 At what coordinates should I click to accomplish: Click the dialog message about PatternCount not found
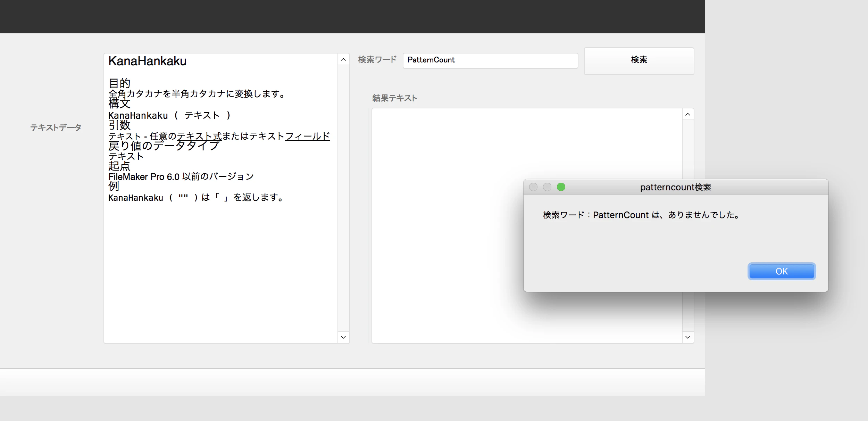641,215
